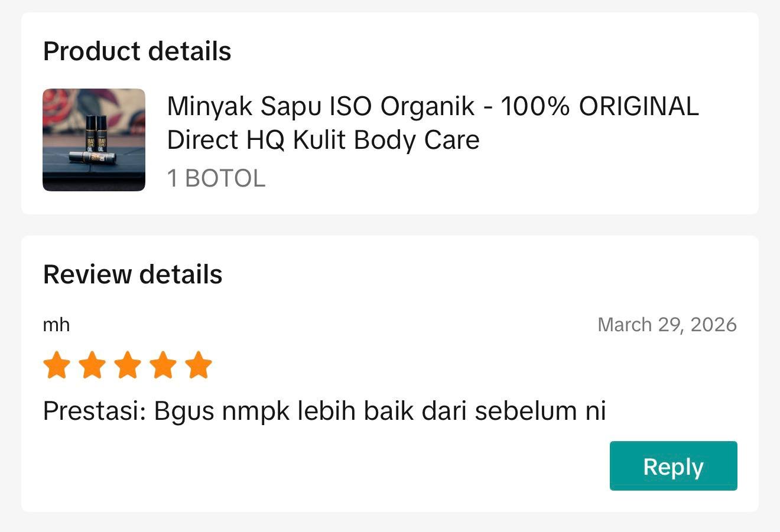Click the word "Bgus" in the review

[x=184, y=411]
